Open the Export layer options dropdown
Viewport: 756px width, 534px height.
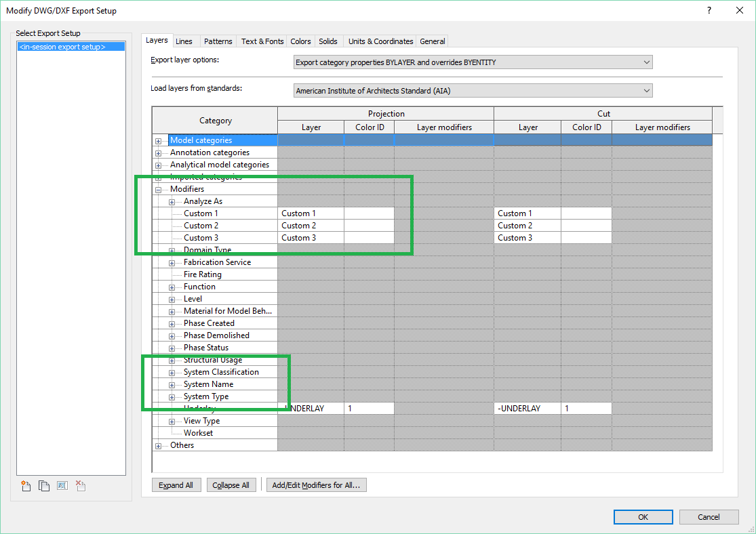(646, 62)
